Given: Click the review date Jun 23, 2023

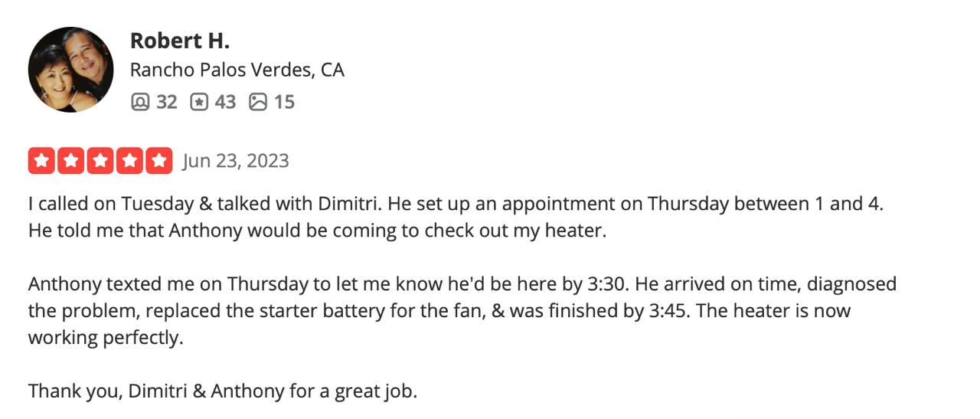Looking at the screenshot, I should pyautogui.click(x=236, y=161).
